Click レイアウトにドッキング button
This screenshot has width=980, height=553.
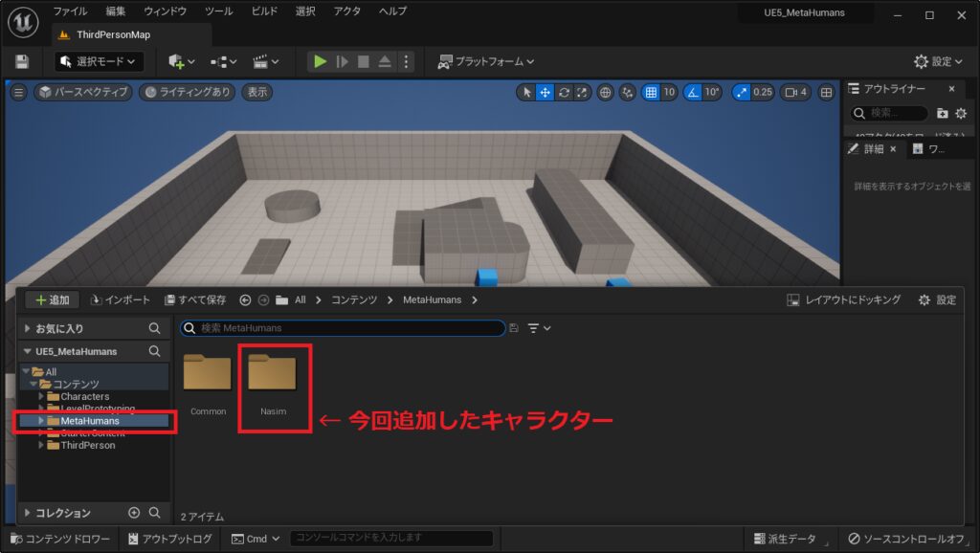pos(844,299)
